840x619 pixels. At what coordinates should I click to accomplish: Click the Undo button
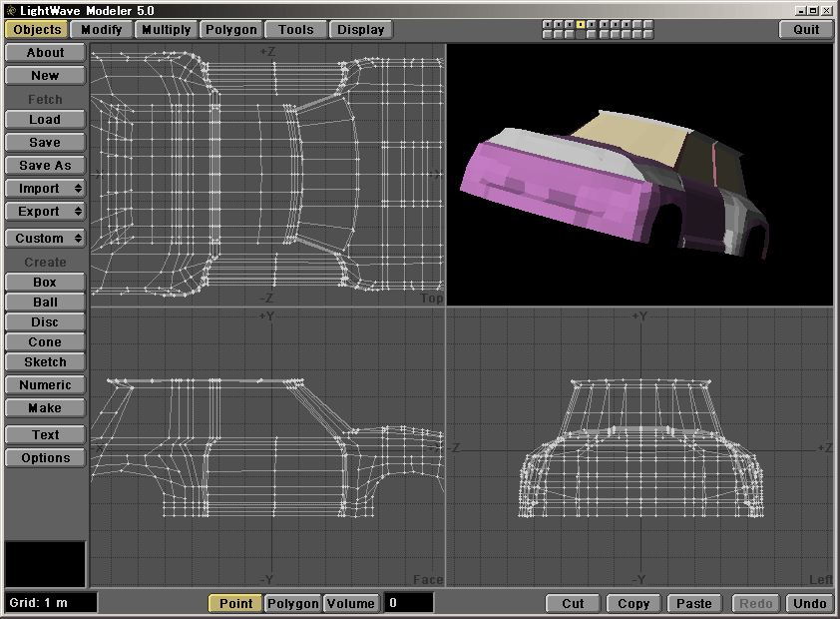[x=809, y=603]
